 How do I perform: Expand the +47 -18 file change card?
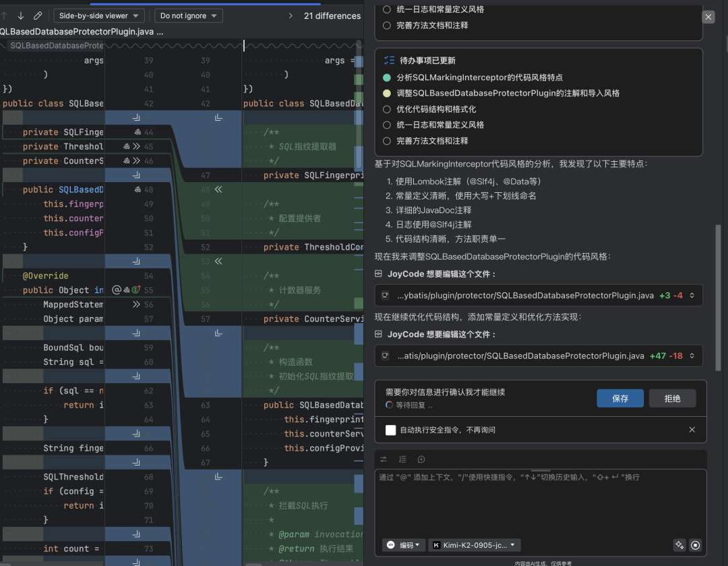click(x=692, y=356)
